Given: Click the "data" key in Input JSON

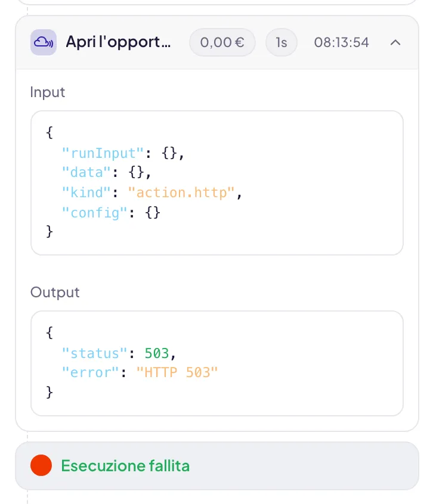Looking at the screenshot, I should 86,173.
